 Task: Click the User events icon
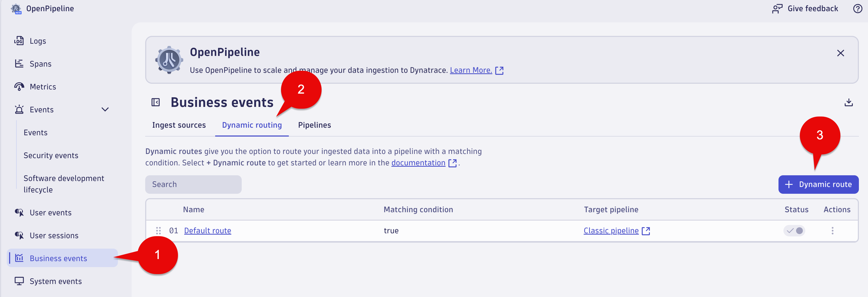pos(19,212)
